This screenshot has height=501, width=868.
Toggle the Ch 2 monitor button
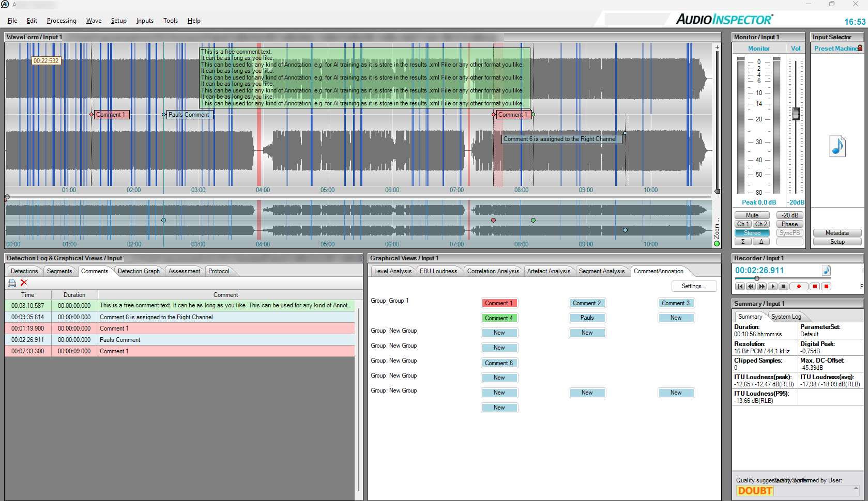[761, 224]
